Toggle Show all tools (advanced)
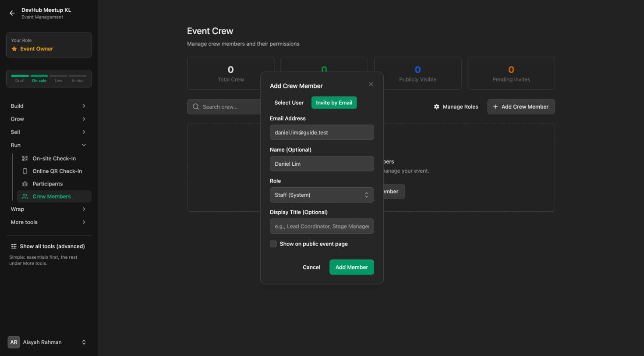This screenshot has width=644, height=356. tap(49, 246)
